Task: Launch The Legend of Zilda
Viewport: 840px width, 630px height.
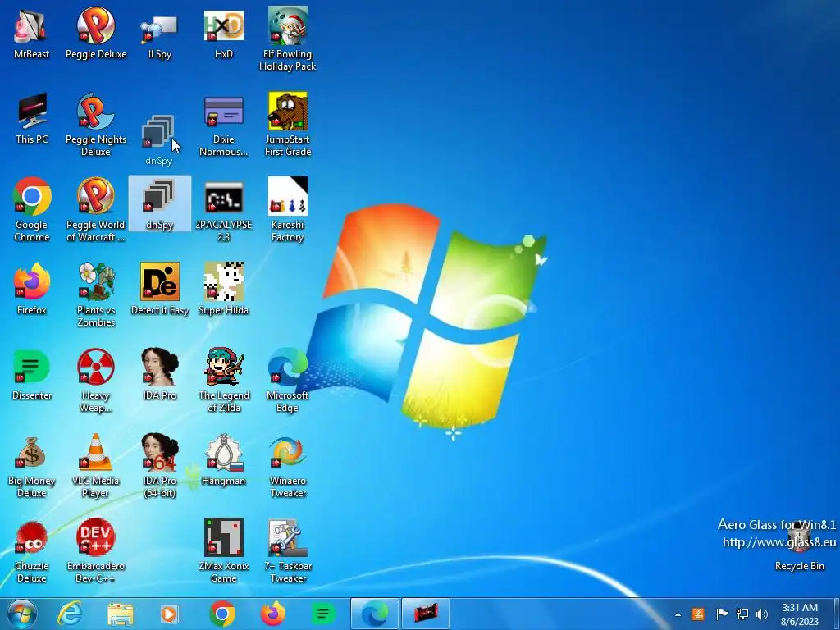Action: [223, 380]
